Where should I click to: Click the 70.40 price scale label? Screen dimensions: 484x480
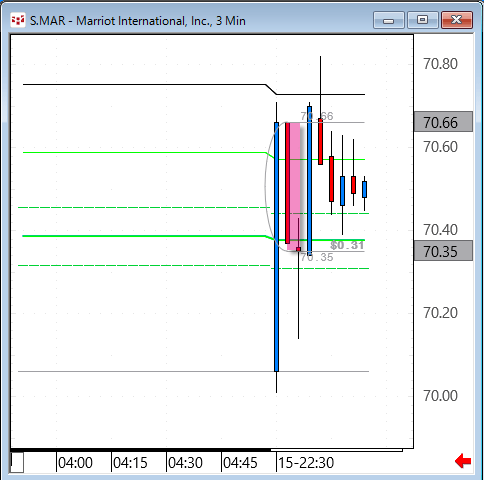coord(440,230)
